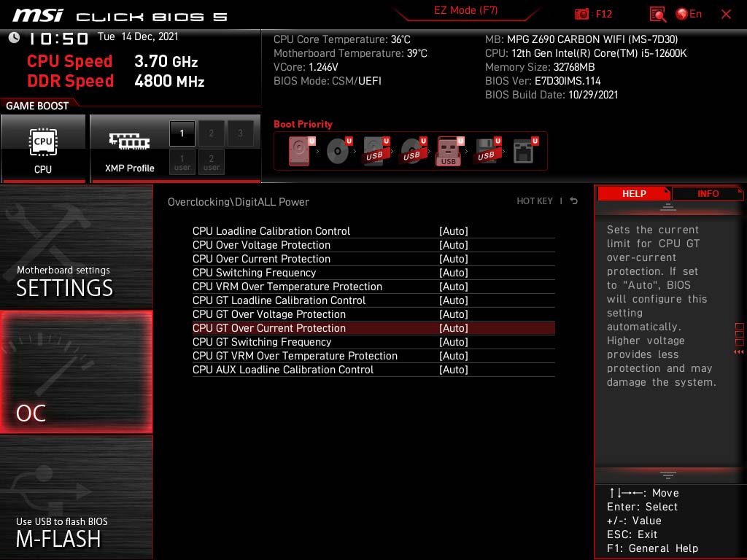Image resolution: width=747 pixels, height=560 pixels.
Task: Click the Boot Priority heading
Action: click(303, 124)
